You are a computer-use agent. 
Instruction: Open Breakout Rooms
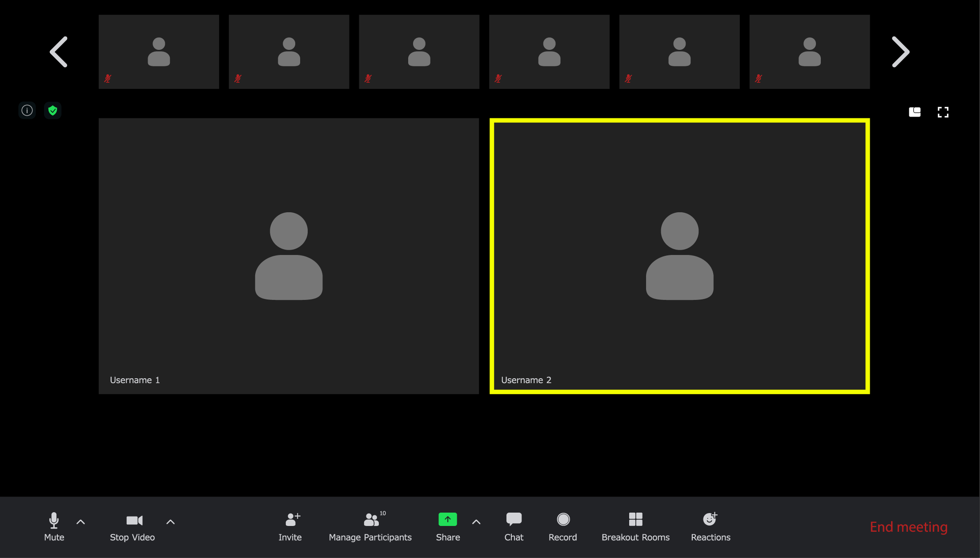(x=635, y=526)
